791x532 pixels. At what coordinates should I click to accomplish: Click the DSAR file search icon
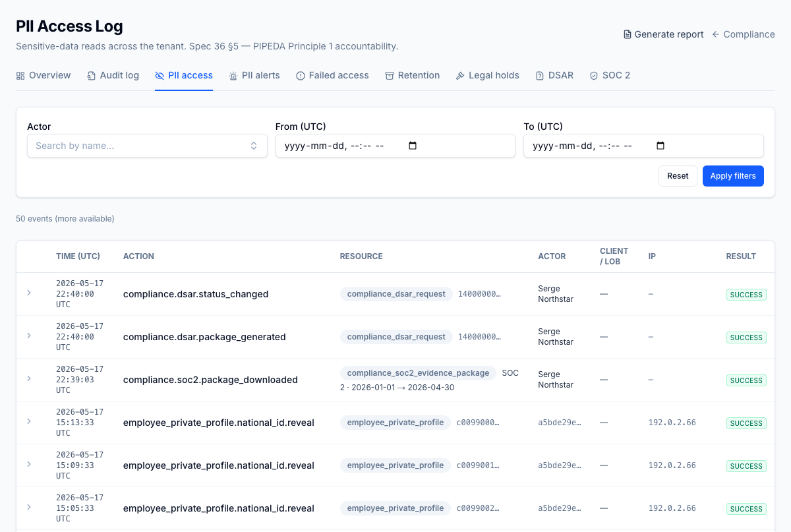(x=540, y=76)
